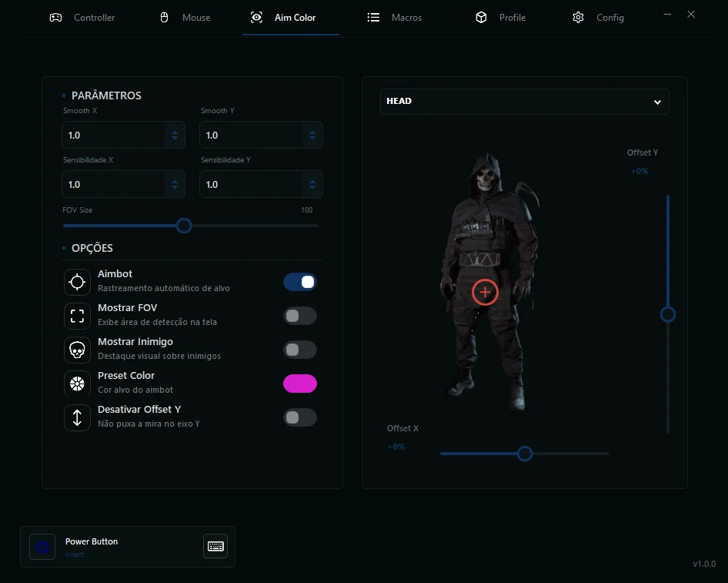The width and height of the screenshot is (728, 583).
Task: Click the Sensibilidade Y value field
Action: pos(262,184)
